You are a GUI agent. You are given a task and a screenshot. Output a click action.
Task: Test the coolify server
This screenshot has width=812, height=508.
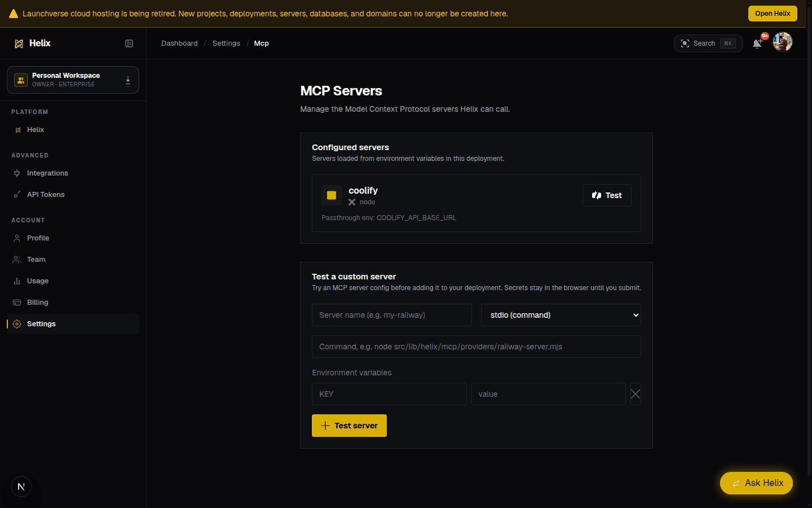607,195
